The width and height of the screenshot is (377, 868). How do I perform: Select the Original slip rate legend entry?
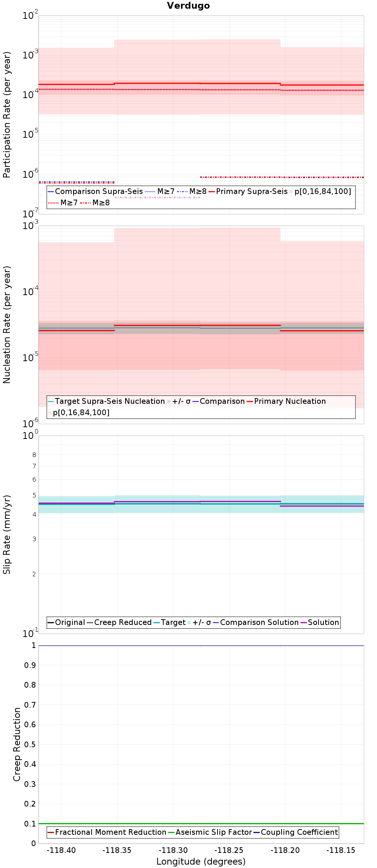click(66, 622)
